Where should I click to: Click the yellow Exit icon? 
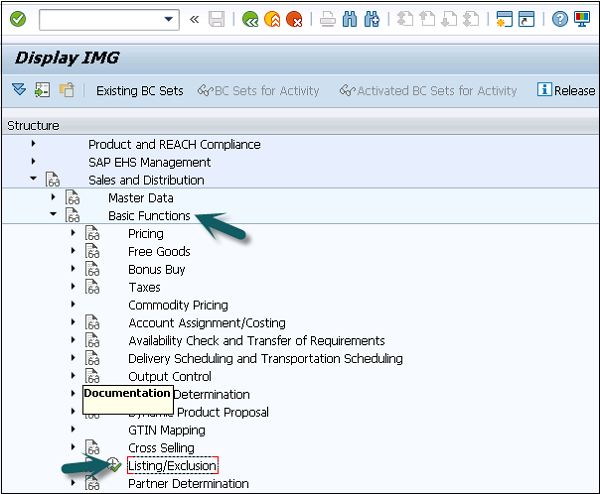tap(272, 19)
